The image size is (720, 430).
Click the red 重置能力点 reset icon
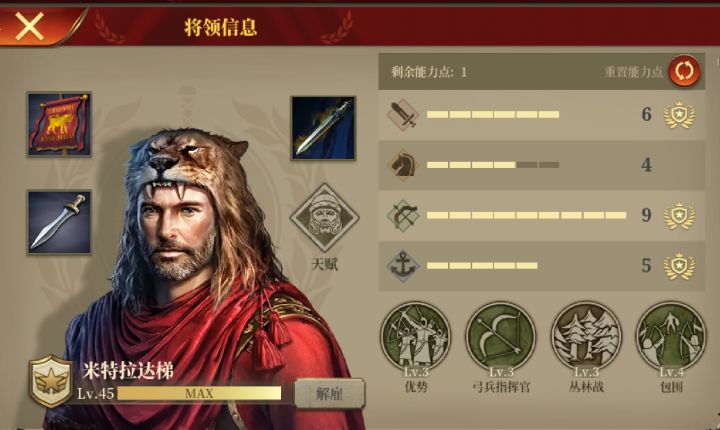click(684, 71)
